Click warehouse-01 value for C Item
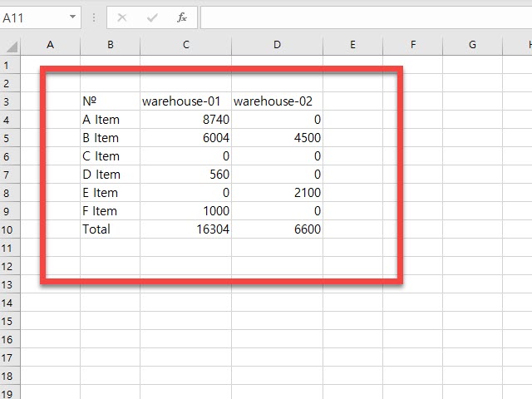Viewport: 532px width, 399px height. [186, 156]
